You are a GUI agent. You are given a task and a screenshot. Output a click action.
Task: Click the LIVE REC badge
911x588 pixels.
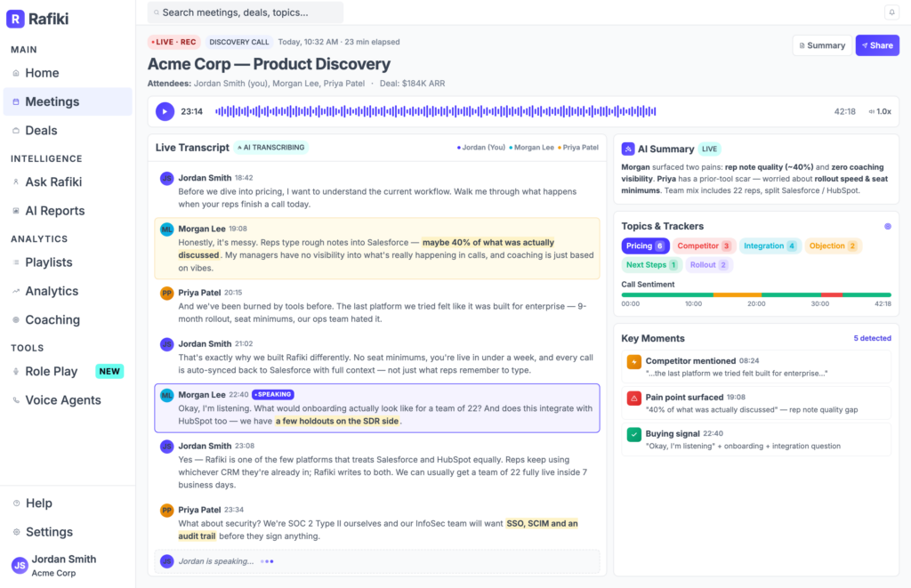[x=173, y=42]
